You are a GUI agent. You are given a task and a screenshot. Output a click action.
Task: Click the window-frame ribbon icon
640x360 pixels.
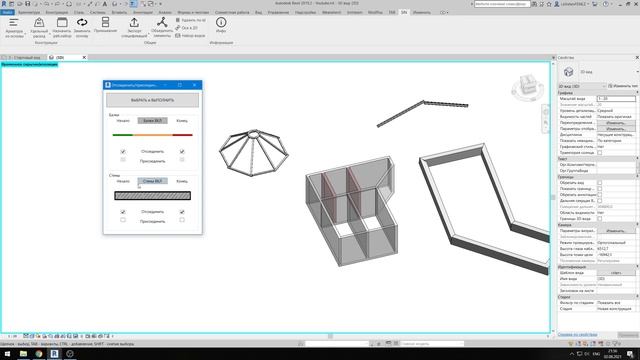(x=62, y=22)
